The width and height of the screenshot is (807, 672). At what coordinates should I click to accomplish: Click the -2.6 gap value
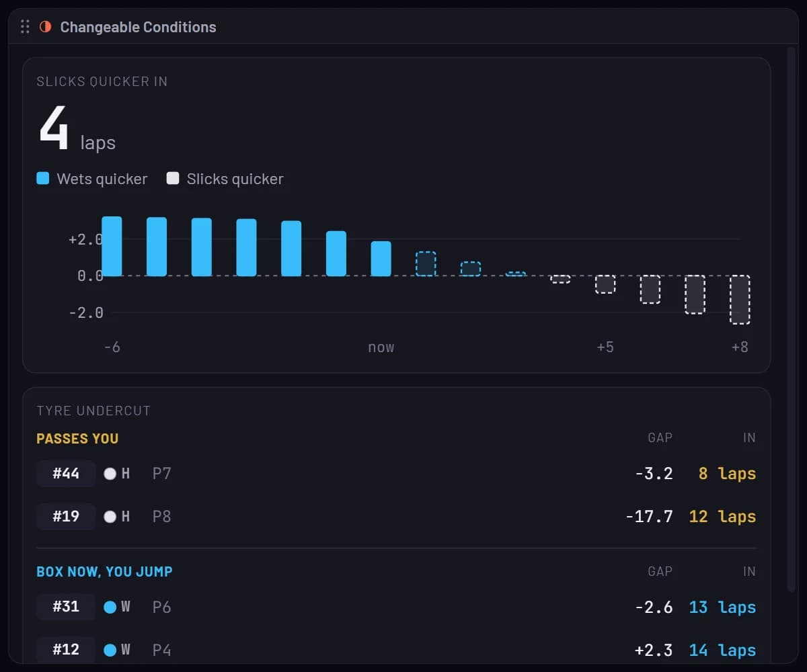coord(654,607)
